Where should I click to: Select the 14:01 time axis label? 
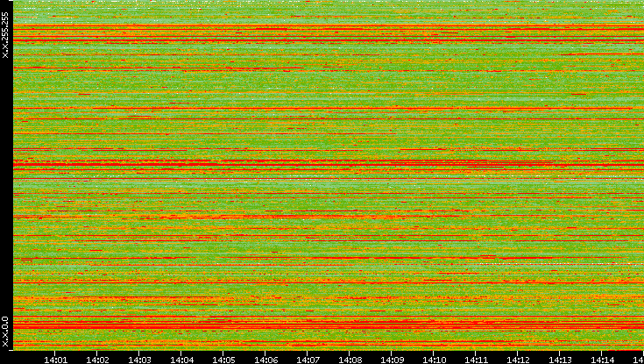[x=55, y=360]
